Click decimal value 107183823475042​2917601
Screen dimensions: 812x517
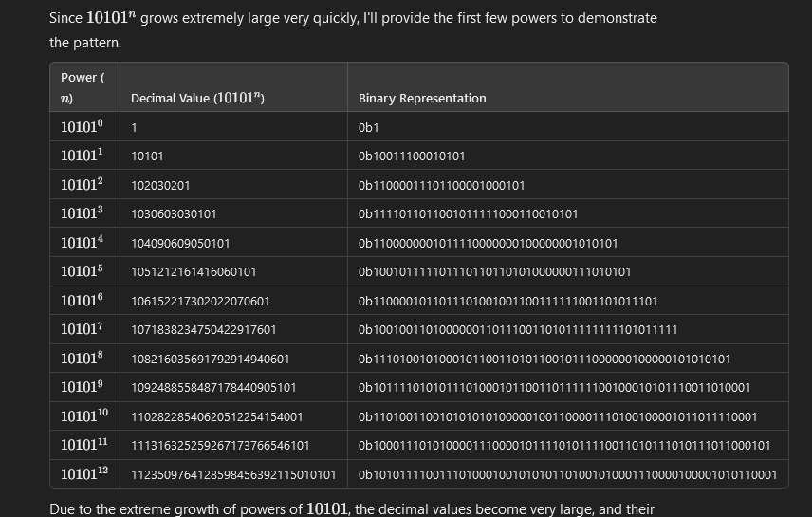[204, 329]
